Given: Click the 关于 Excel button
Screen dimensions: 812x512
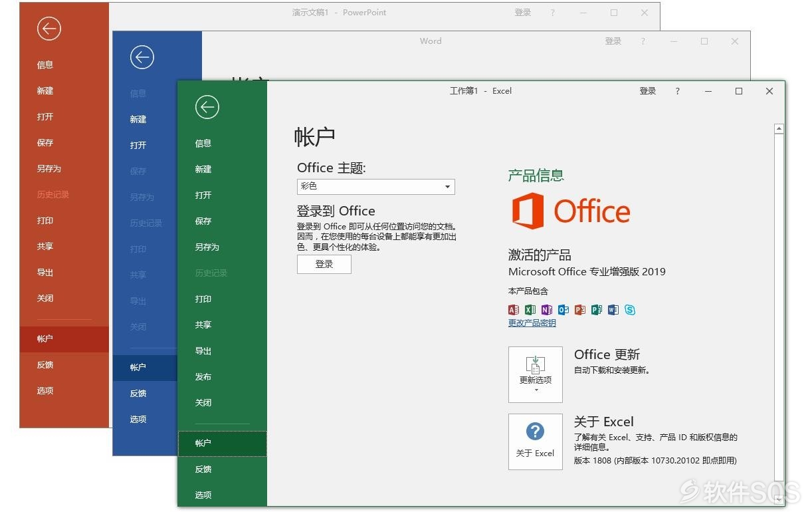Looking at the screenshot, I should click(536, 442).
